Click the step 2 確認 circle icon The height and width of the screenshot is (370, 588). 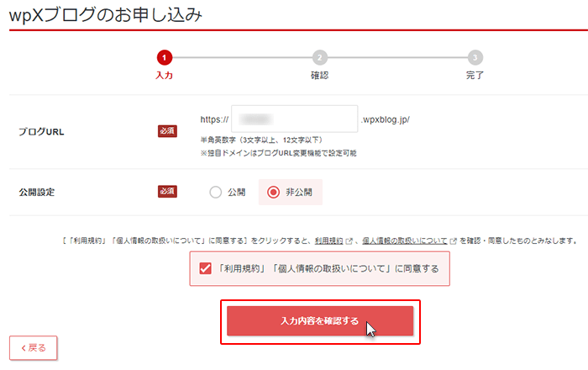coord(319,57)
